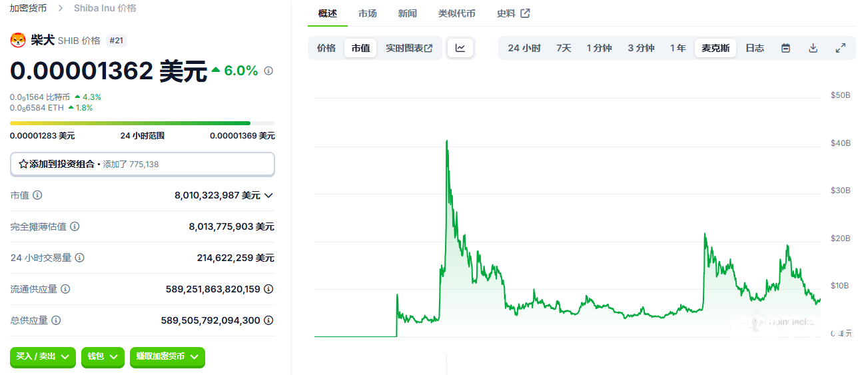
Task: Click the chart type icon button
Action: [x=460, y=48]
